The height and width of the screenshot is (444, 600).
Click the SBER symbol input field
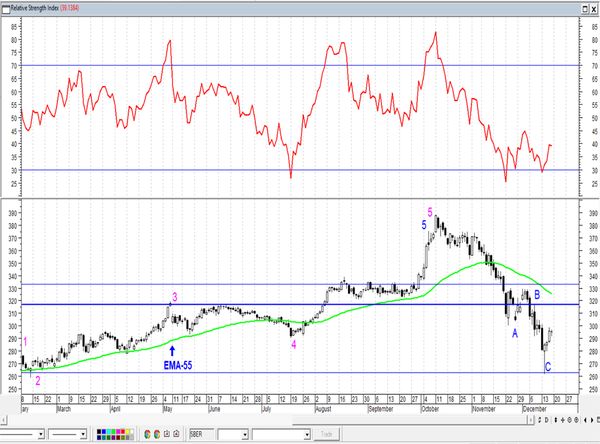pos(202,434)
